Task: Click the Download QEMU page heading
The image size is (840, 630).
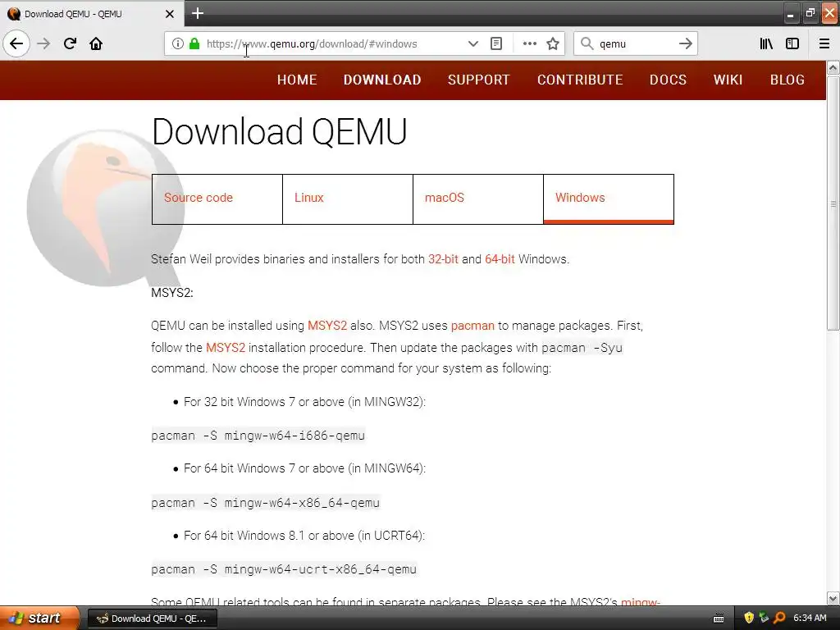Action: (x=280, y=132)
